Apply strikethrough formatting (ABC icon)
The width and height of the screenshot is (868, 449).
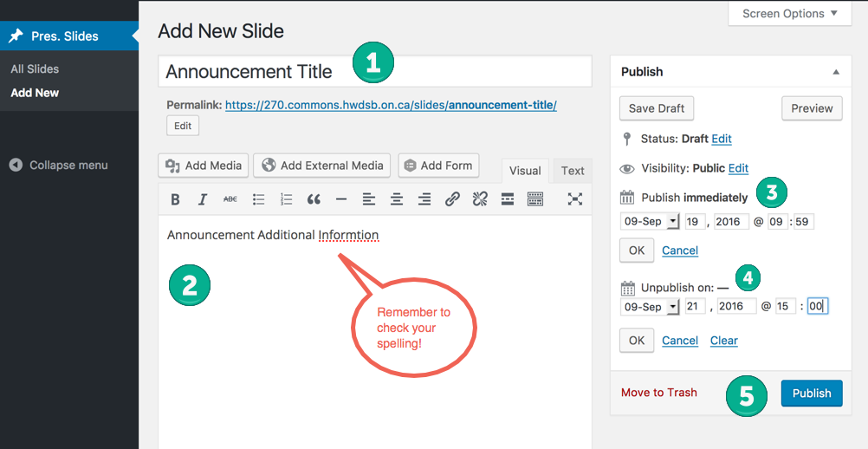coord(230,199)
